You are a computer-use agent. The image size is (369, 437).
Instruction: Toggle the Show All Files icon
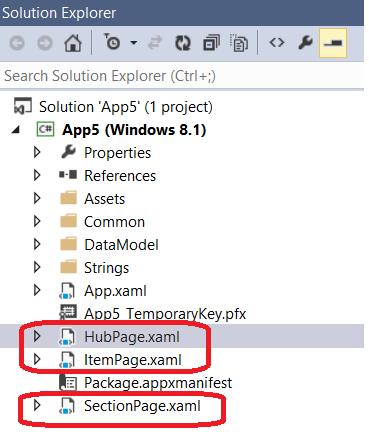click(x=239, y=43)
